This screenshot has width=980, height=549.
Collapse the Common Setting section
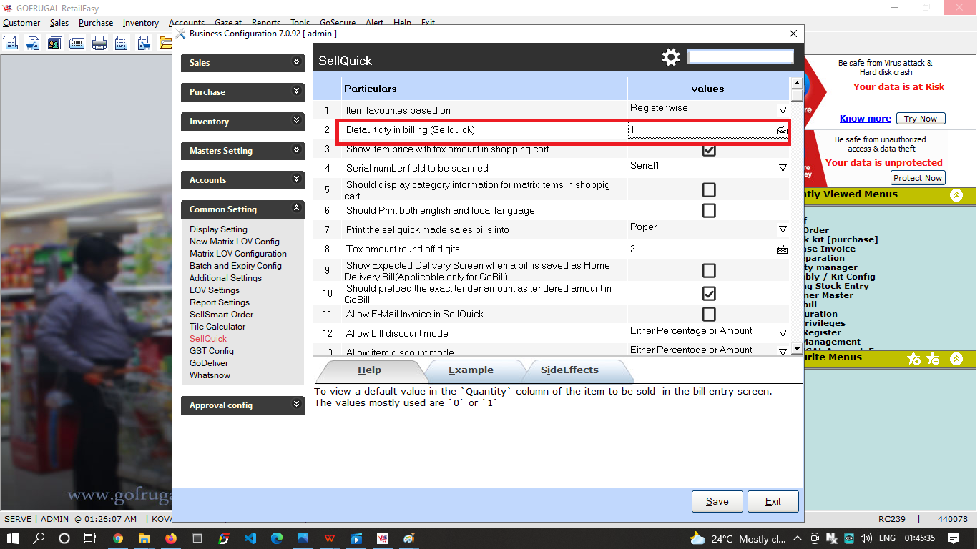(x=242, y=209)
